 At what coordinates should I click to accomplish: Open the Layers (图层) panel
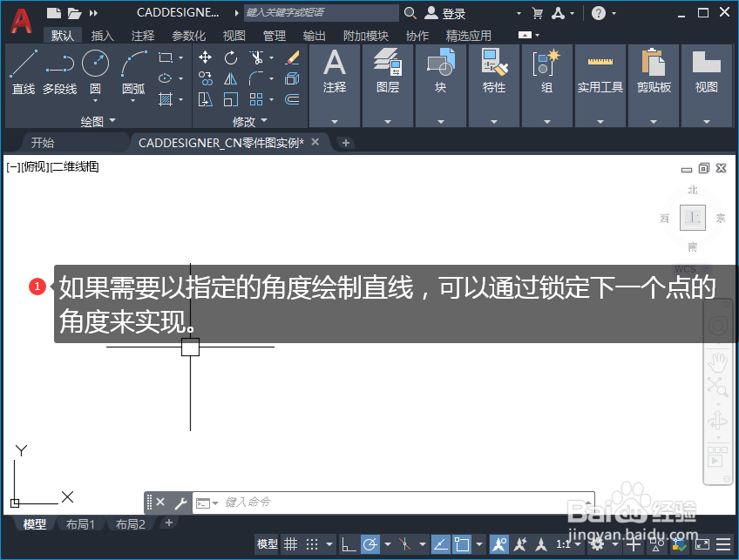[388, 85]
